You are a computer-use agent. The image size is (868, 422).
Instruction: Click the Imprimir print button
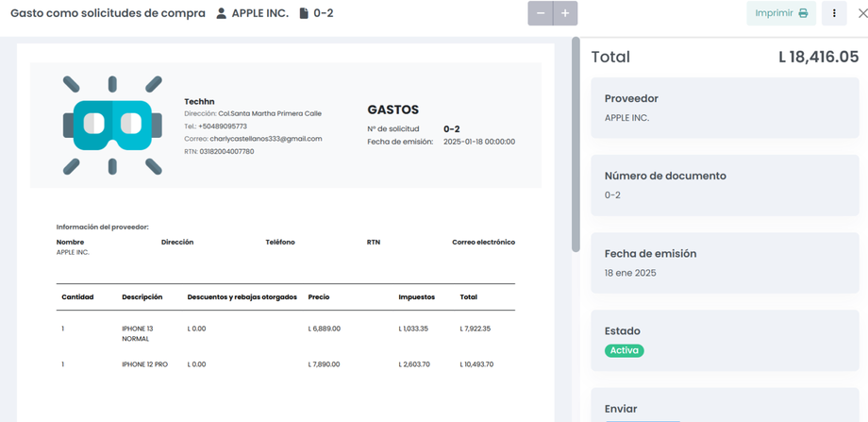tap(781, 13)
